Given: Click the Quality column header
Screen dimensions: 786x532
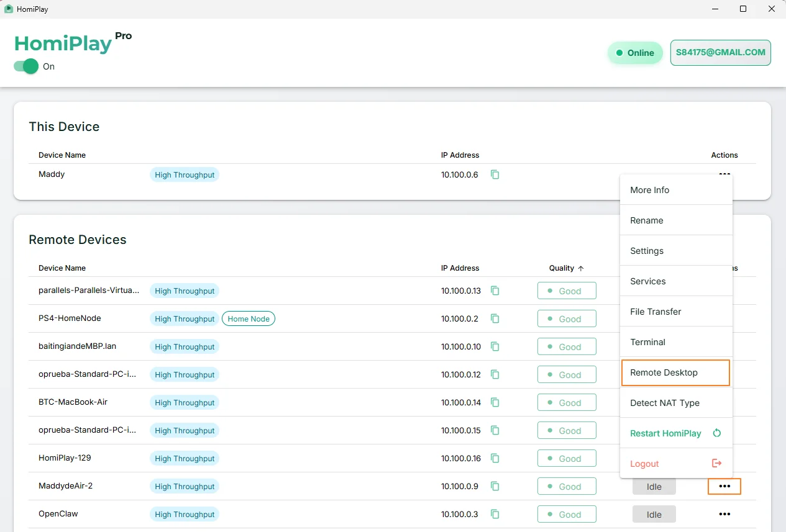Looking at the screenshot, I should (x=562, y=268).
